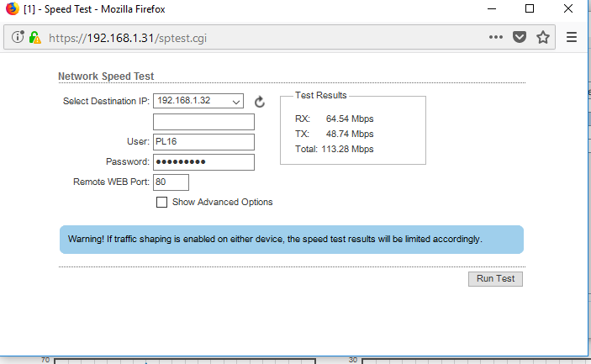Open the Firefox hamburger menu
The image size is (591, 364).
(x=572, y=37)
